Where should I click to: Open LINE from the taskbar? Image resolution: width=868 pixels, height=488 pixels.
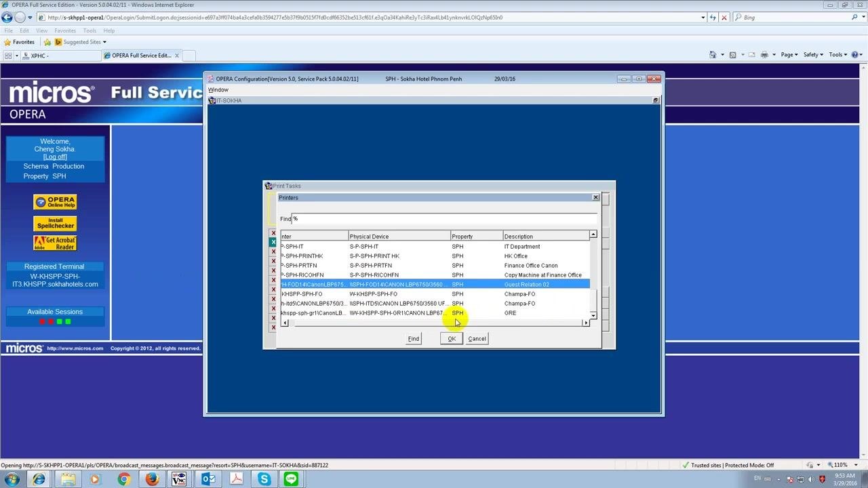[292, 479]
